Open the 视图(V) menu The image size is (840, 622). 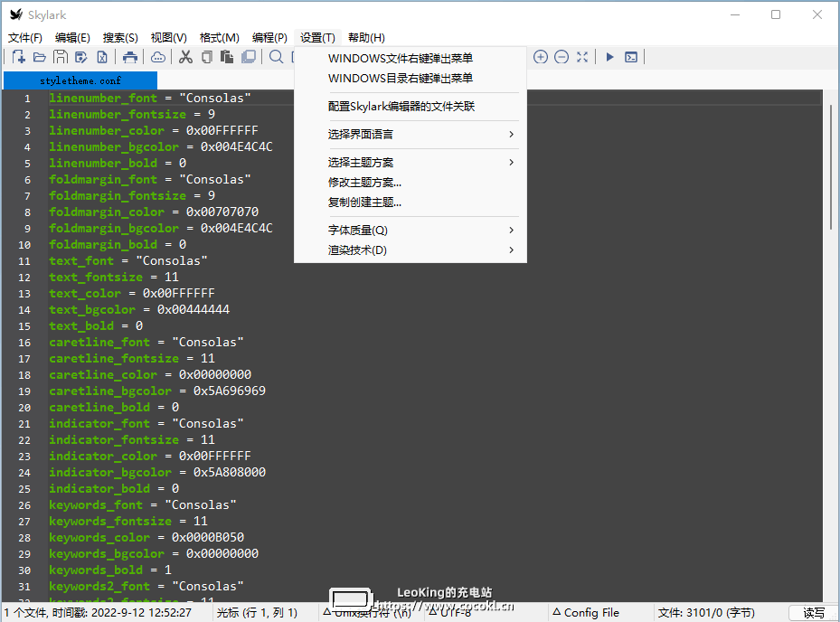pyautogui.click(x=169, y=37)
